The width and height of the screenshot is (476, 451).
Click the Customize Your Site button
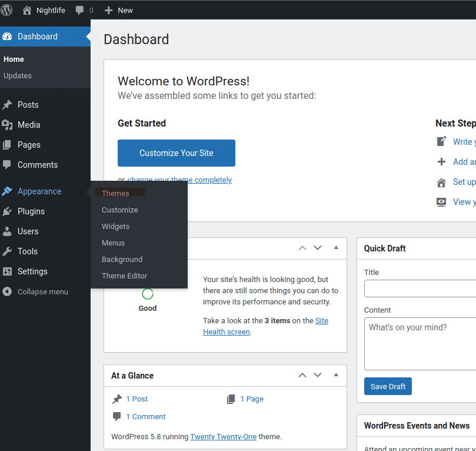coord(176,152)
